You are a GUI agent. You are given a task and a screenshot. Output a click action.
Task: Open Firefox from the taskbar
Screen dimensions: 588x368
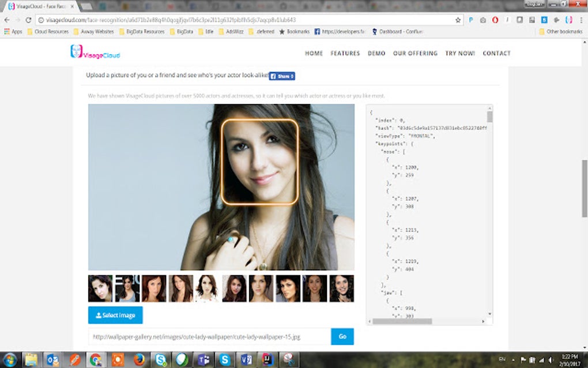pos(140,361)
